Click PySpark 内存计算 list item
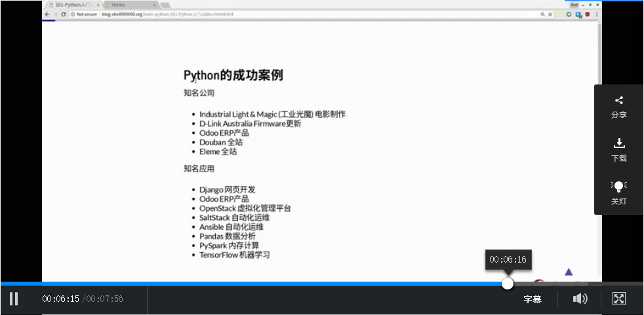This screenshot has width=644, height=315. [229, 246]
